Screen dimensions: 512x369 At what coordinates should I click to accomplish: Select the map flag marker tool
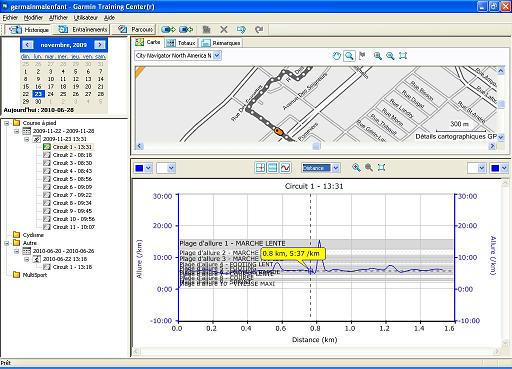pyautogui.click(x=362, y=56)
